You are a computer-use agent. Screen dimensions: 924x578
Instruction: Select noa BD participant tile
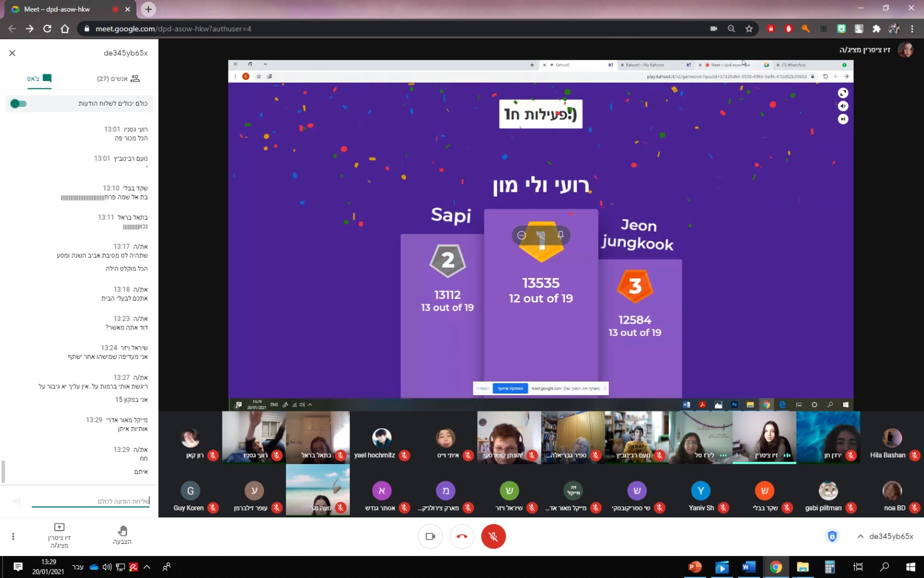click(892, 491)
